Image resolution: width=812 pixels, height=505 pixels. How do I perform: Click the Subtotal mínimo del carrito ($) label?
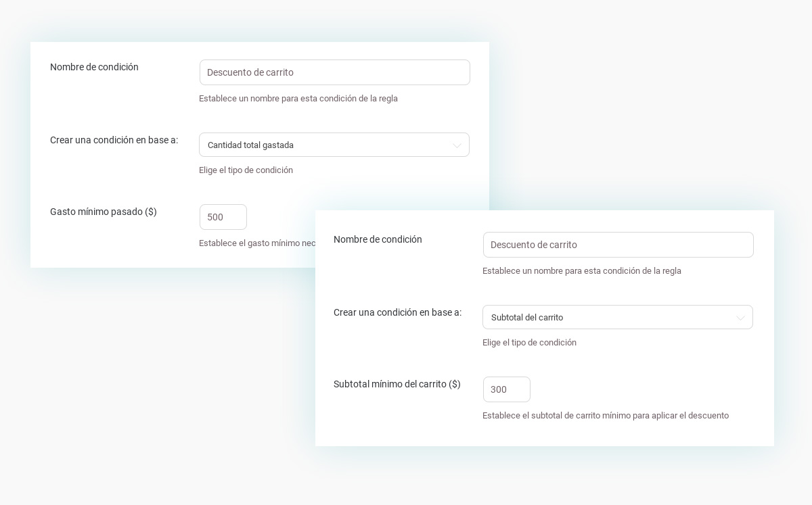(x=397, y=384)
